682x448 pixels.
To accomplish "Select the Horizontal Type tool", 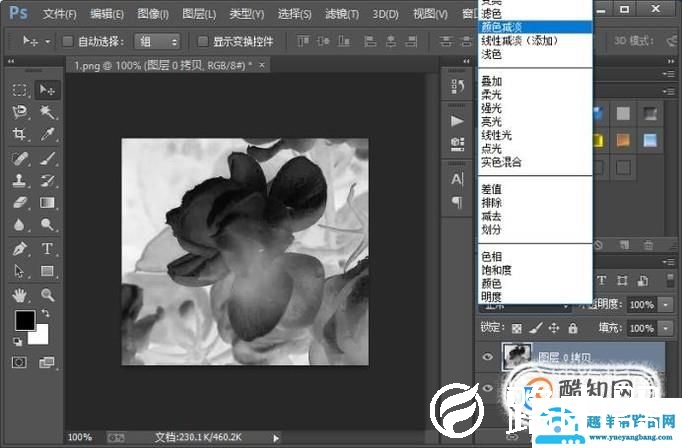I will [x=47, y=249].
